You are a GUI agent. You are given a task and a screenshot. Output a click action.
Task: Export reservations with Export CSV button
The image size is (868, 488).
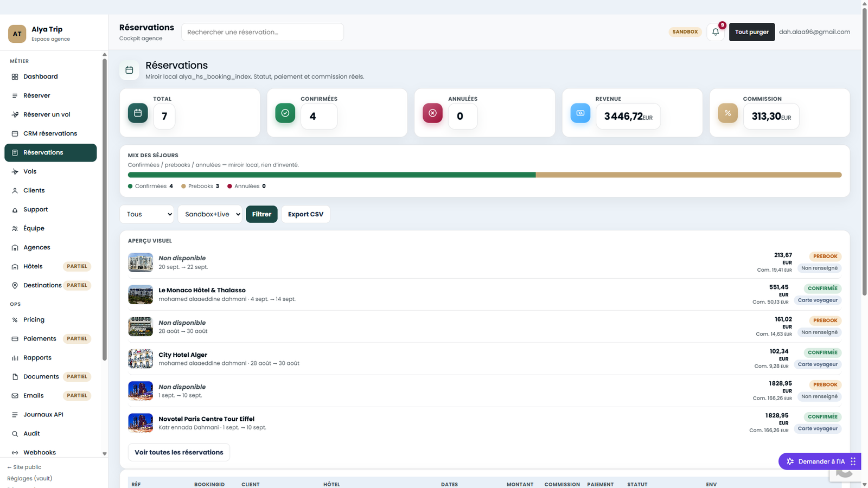pyautogui.click(x=305, y=214)
